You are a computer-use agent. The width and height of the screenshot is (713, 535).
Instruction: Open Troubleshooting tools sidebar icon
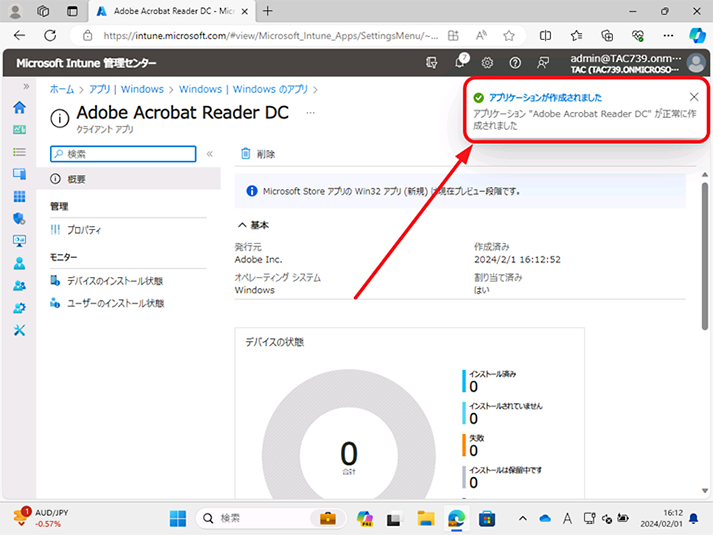(19, 330)
